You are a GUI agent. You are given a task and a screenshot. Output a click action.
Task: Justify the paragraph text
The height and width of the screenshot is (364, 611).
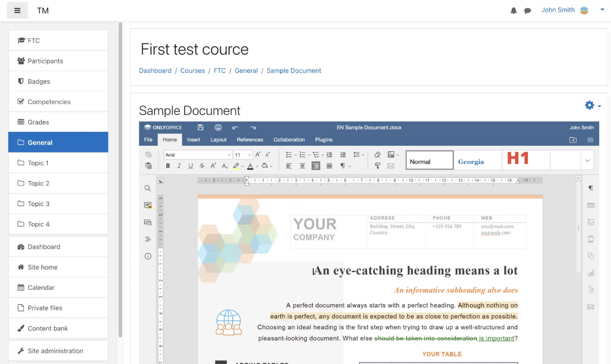click(x=329, y=166)
